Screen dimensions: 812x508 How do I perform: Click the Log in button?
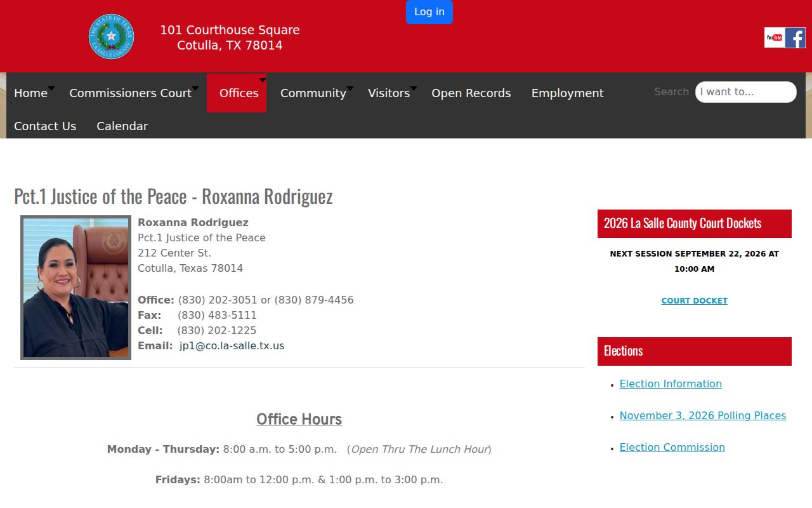(x=429, y=12)
